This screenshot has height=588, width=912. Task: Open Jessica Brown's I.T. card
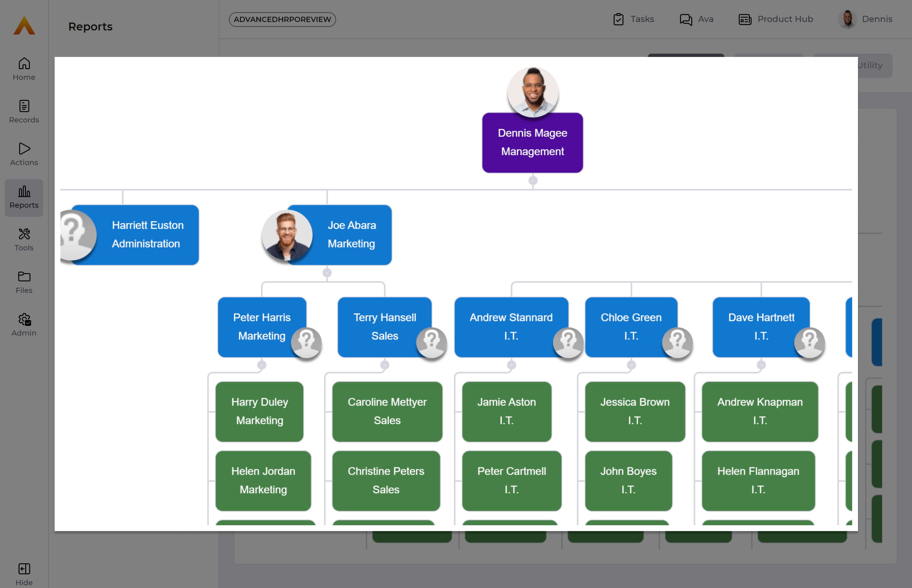pyautogui.click(x=635, y=412)
